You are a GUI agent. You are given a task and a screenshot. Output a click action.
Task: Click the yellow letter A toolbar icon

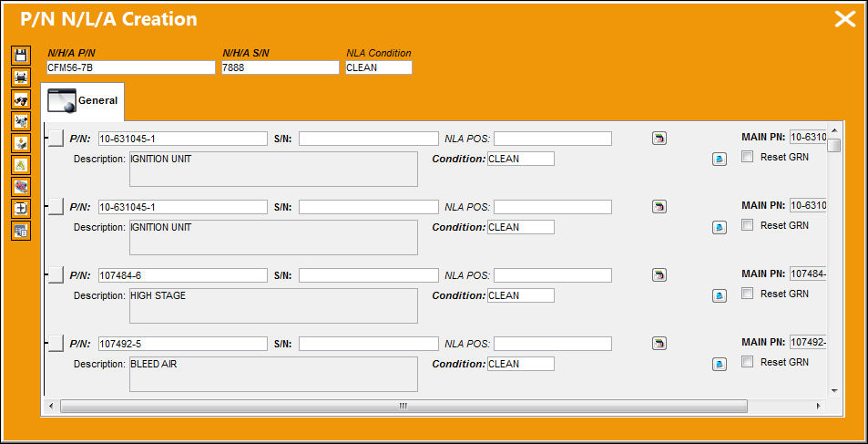click(21, 165)
